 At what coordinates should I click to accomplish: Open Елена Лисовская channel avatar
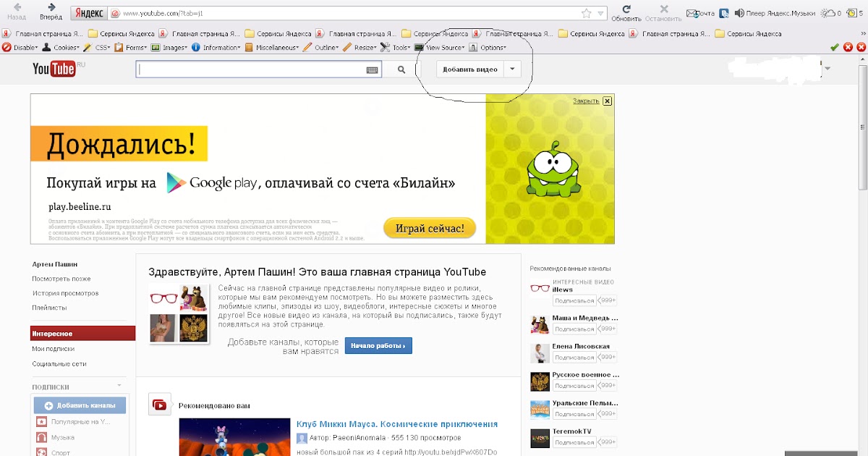540,352
